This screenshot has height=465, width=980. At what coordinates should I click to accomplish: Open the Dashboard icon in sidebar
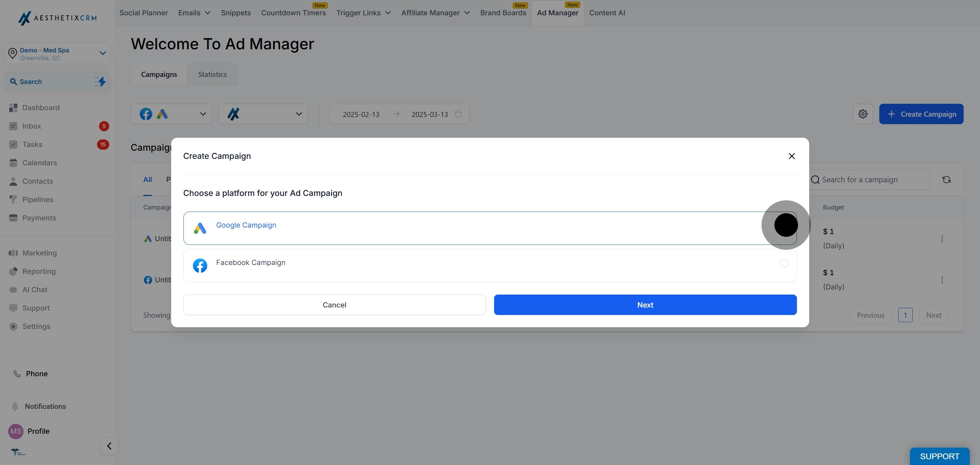13,107
